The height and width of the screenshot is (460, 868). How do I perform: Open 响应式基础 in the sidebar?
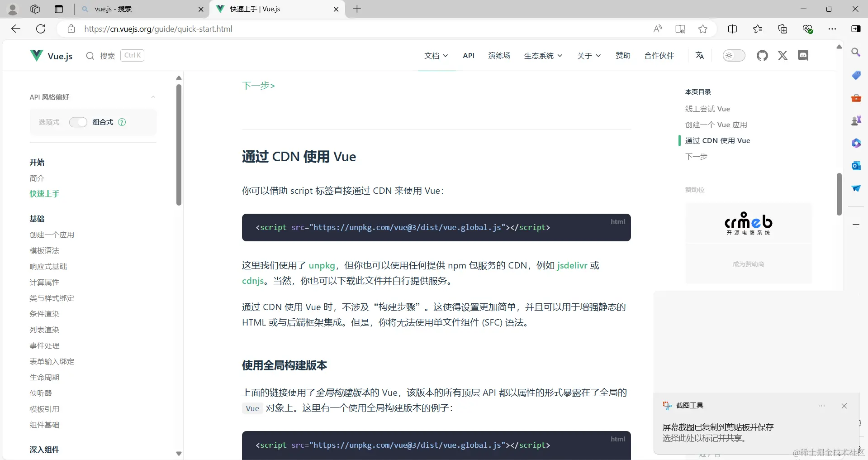pyautogui.click(x=48, y=267)
